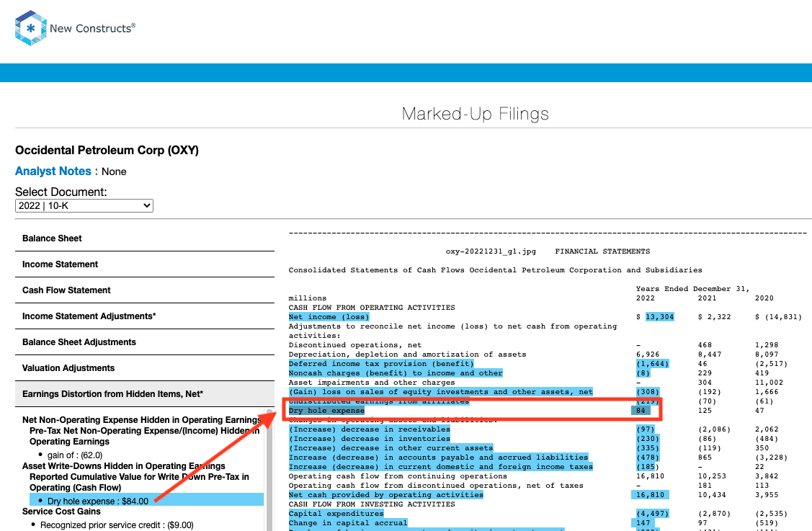Click highlighted 16,810 in Net cash provided row
This screenshot has height=531, width=812.
[x=650, y=495]
